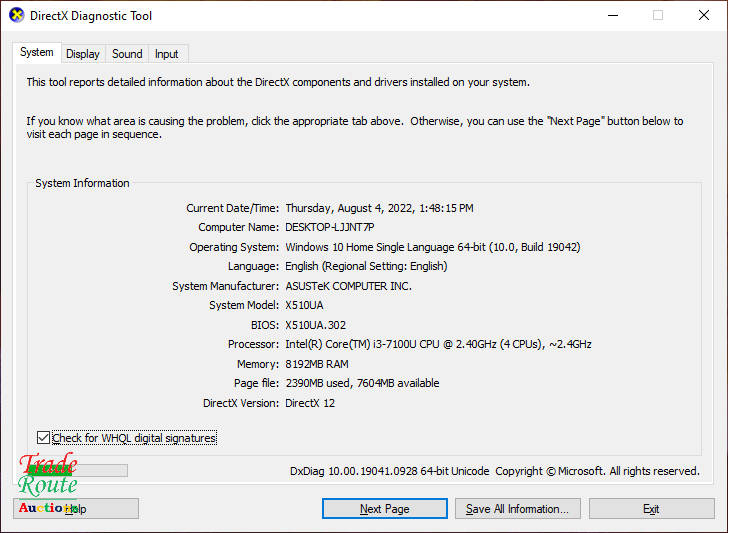Click Save All Information button

(x=517, y=509)
